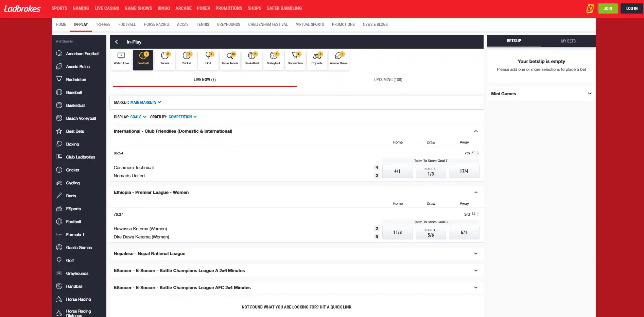644x317 pixels.
Task: Open Cycling in sidebar
Action: [x=79, y=183]
